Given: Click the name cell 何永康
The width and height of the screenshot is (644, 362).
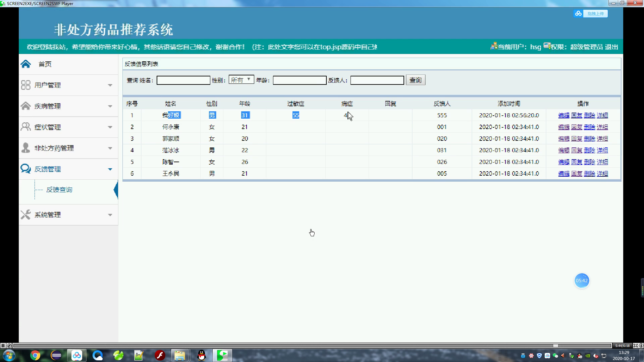Looking at the screenshot, I should click(x=171, y=127).
